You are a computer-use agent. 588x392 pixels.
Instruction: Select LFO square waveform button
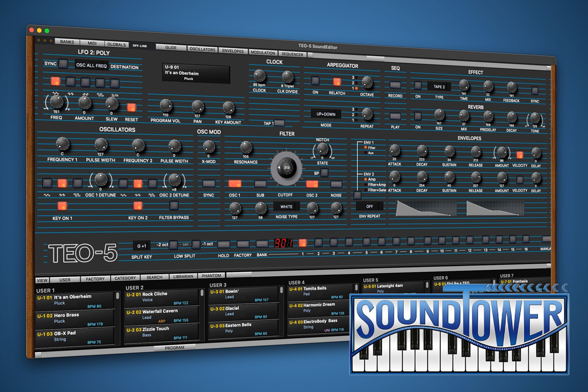100,83
